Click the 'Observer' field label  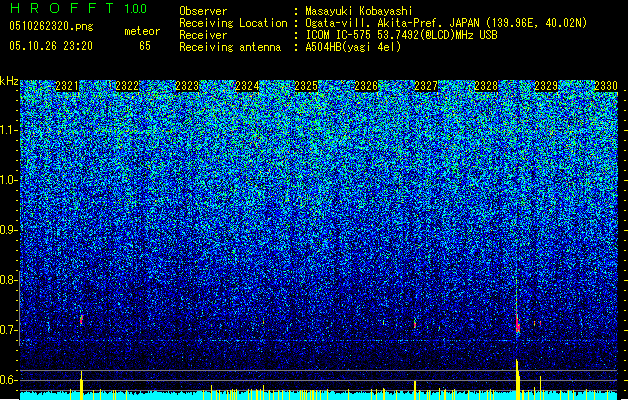pos(203,11)
